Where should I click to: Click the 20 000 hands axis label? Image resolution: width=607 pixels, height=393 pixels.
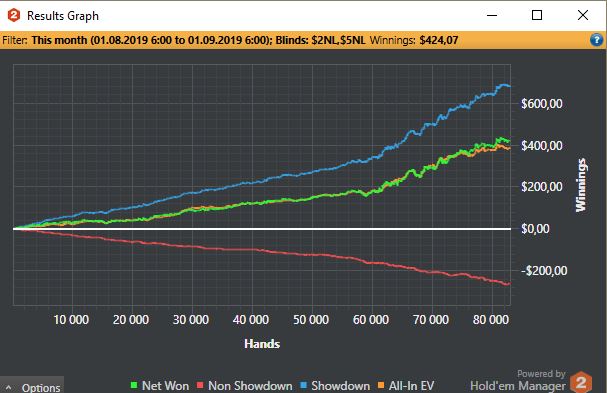[131, 320]
